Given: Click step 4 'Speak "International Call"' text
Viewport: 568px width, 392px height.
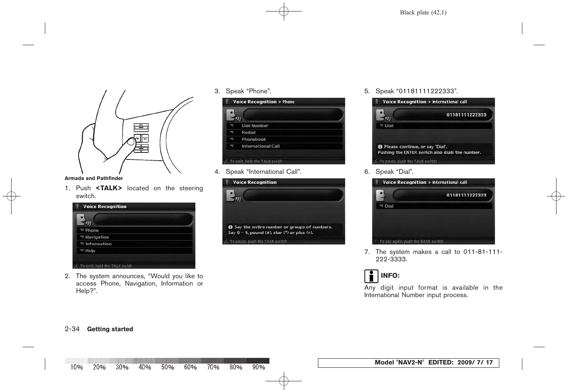Looking at the screenshot, I should (264, 172).
